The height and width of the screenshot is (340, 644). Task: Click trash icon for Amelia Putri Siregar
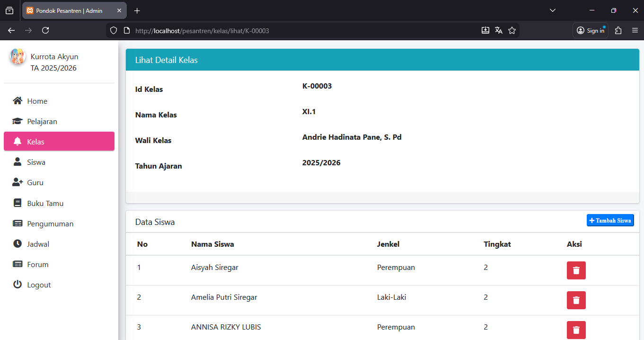(x=576, y=300)
